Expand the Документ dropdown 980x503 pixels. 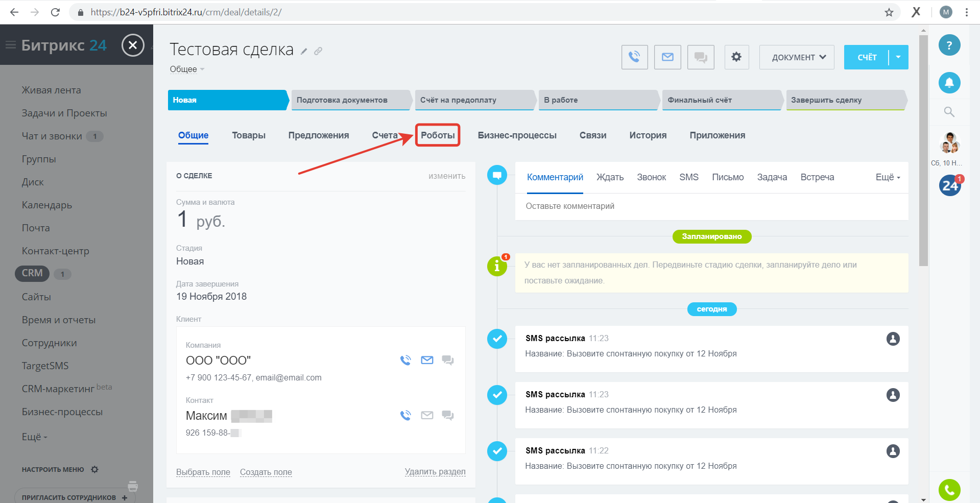(797, 57)
